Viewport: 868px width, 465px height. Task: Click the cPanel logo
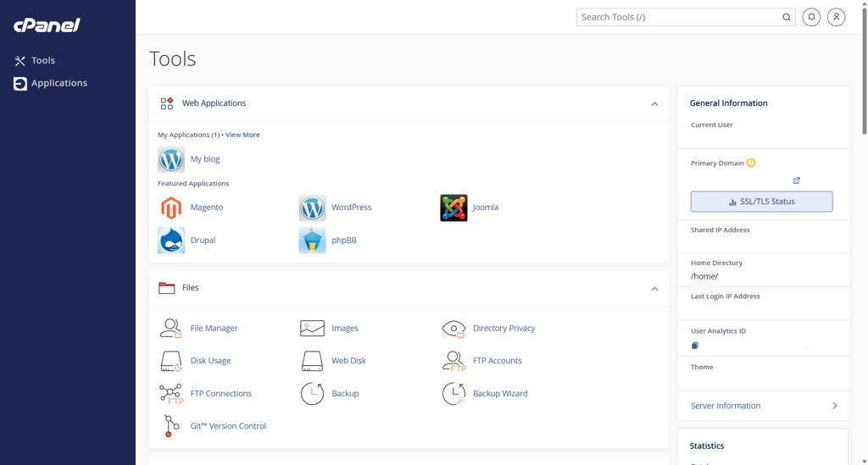click(x=47, y=25)
